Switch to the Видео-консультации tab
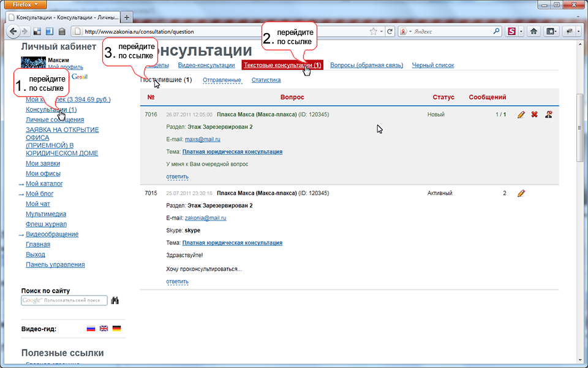588x368 pixels. click(206, 65)
